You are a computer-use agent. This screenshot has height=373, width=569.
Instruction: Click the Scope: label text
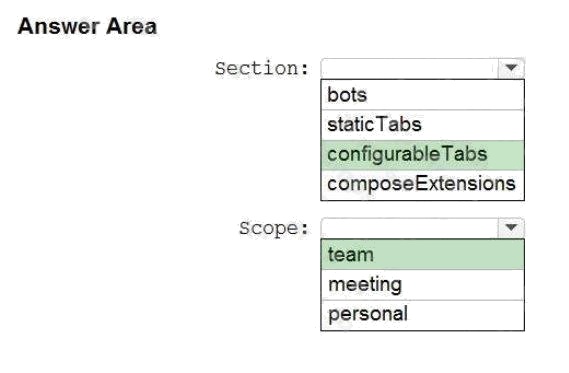coord(274,228)
